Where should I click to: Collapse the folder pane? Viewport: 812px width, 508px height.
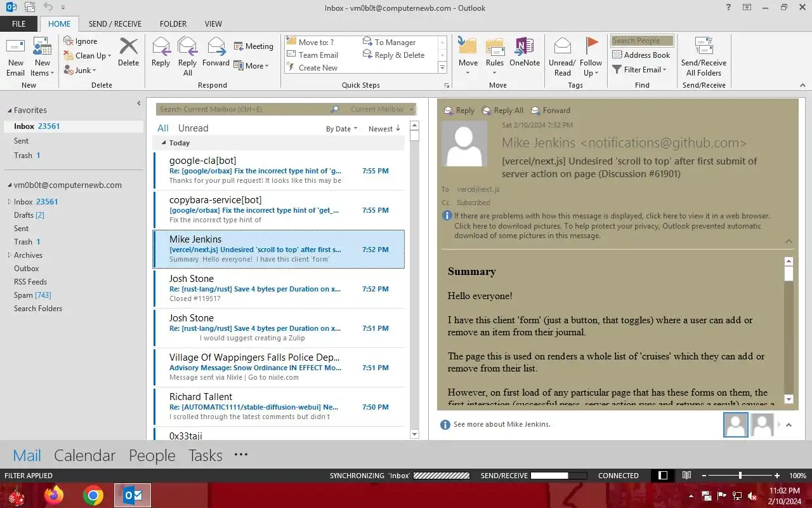pos(139,104)
